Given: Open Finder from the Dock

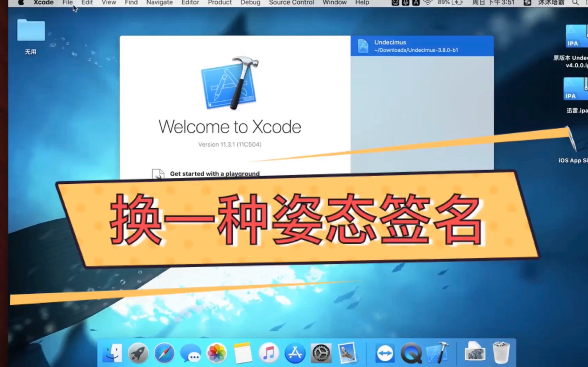Looking at the screenshot, I should point(112,353).
